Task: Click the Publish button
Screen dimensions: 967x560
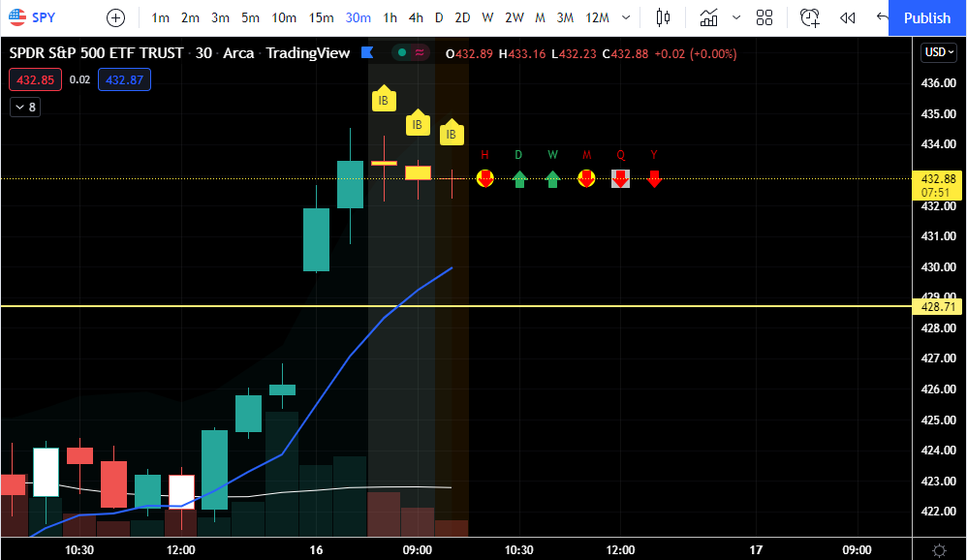Action: coord(927,17)
